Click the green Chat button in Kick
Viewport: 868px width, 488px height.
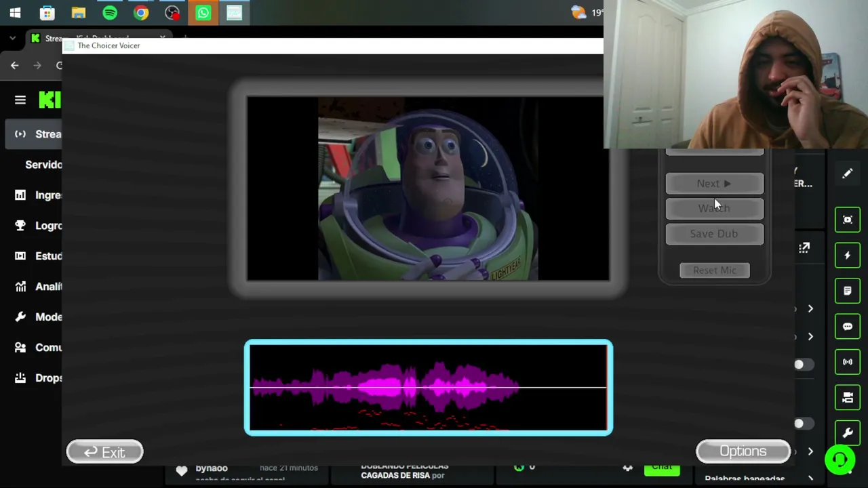[662, 468]
